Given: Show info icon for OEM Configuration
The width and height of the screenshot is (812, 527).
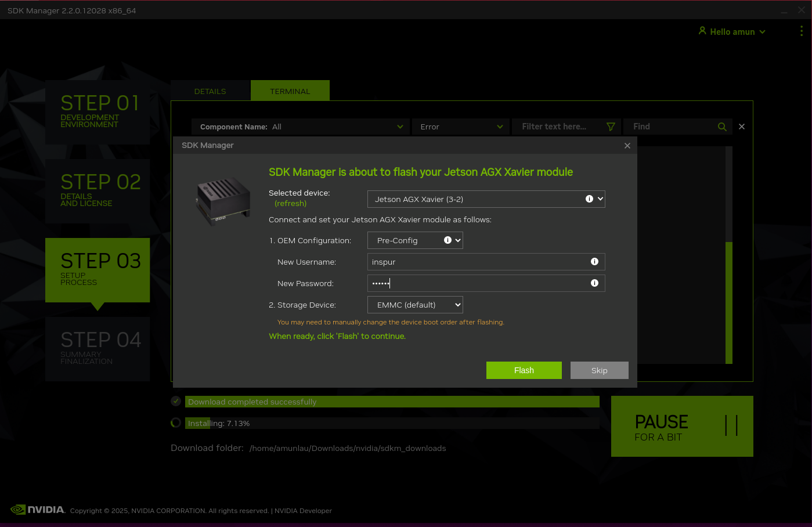Looking at the screenshot, I should click(447, 240).
